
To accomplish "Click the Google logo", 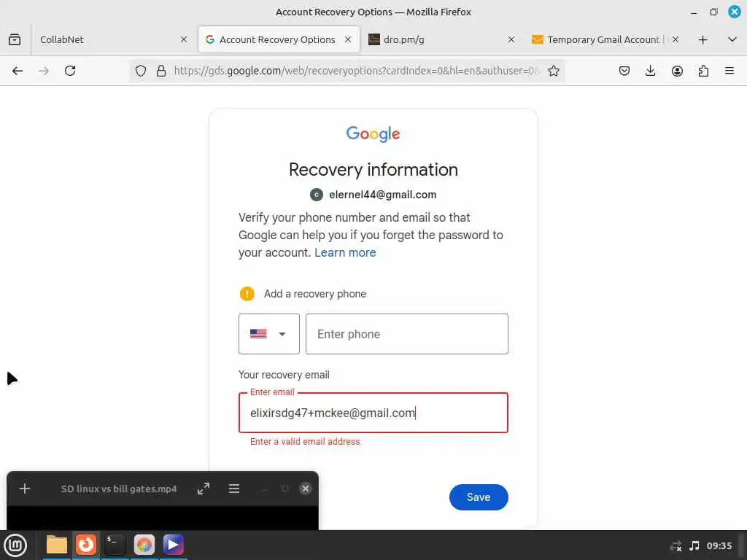I will point(373,134).
